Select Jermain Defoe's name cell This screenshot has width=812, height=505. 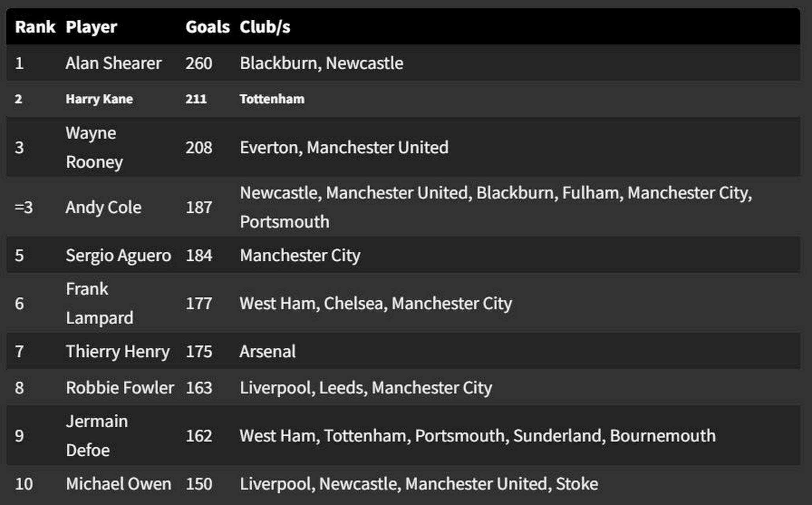click(97, 436)
